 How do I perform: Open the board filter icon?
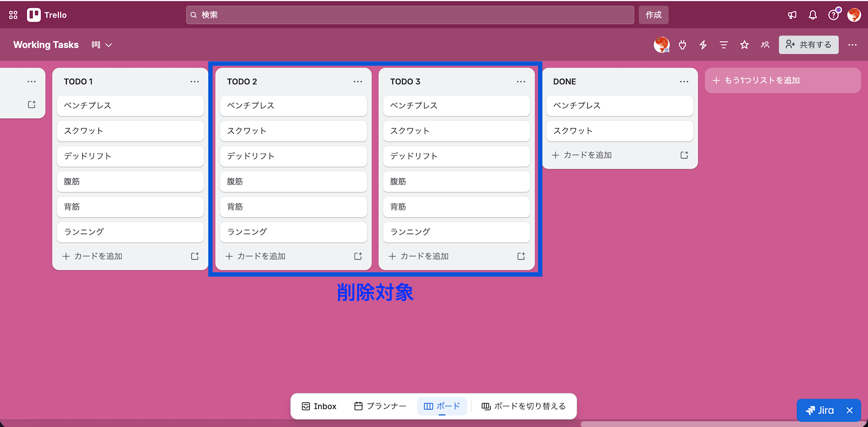point(723,45)
